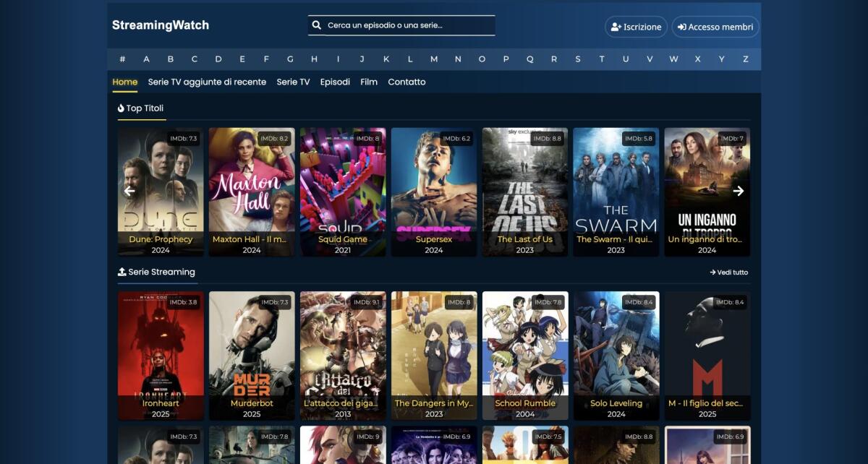Select Serie TV aggiunte di recente

pos(208,82)
